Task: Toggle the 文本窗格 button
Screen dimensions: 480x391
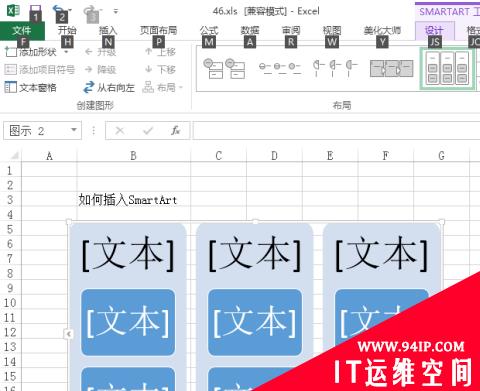Action: coord(31,87)
